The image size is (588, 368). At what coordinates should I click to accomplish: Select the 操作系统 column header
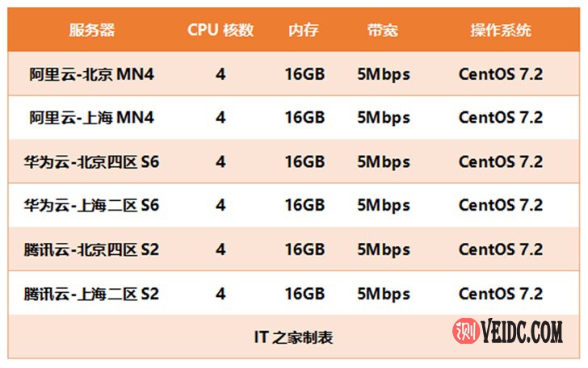pyautogui.click(x=501, y=31)
